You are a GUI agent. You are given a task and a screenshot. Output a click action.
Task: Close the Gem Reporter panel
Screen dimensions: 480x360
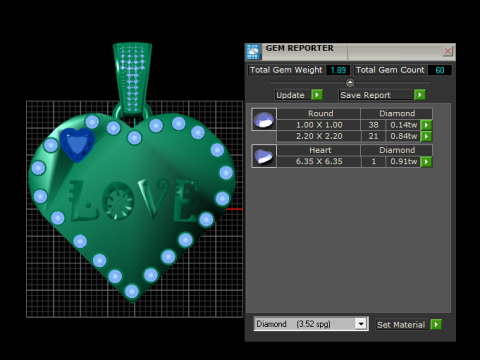(447, 51)
